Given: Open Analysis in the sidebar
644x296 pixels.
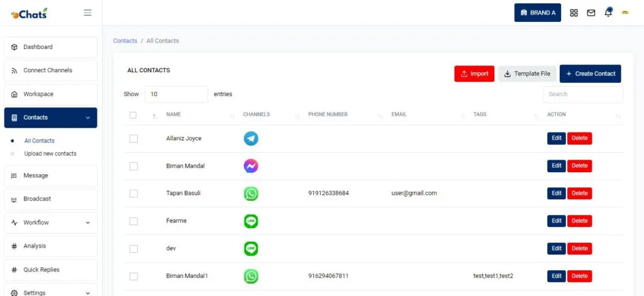Looking at the screenshot, I should click(x=51, y=246).
